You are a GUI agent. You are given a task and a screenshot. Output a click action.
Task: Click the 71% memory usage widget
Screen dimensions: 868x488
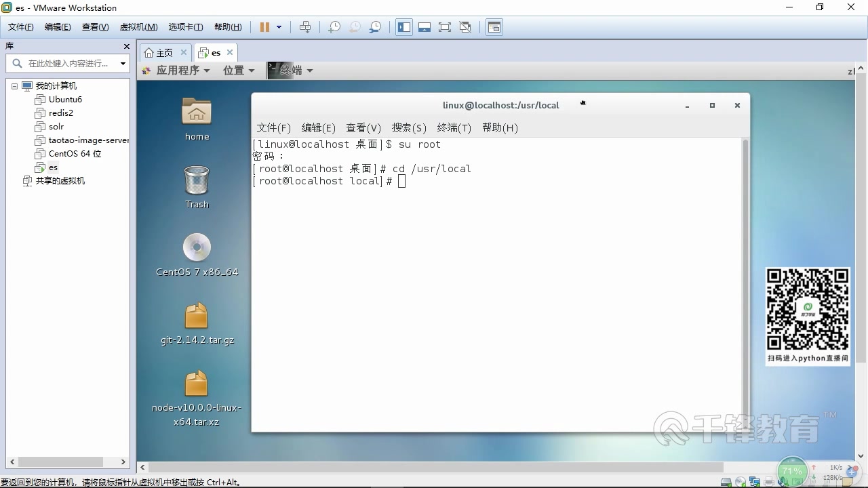click(791, 472)
